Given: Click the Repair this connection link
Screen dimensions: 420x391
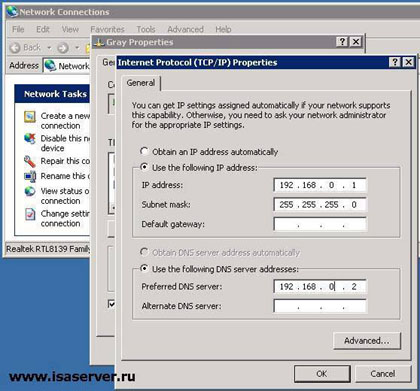Looking at the screenshot, I should click(65, 161).
